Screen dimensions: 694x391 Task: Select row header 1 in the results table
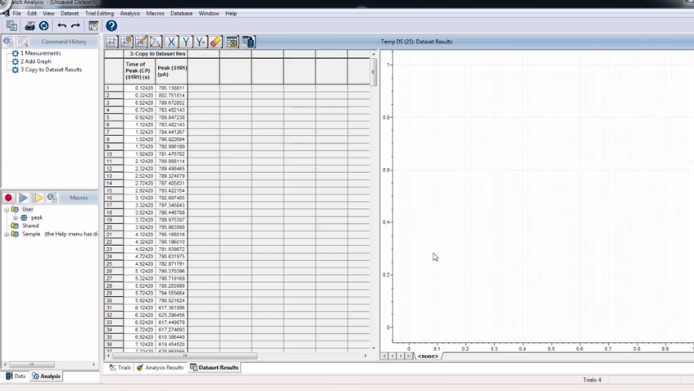(114, 88)
